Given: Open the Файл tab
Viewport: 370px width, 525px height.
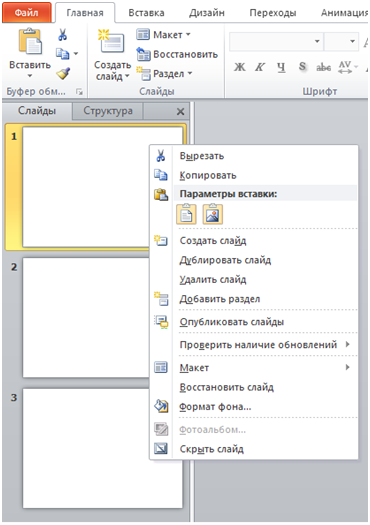Looking at the screenshot, I should pyautogui.click(x=26, y=13).
